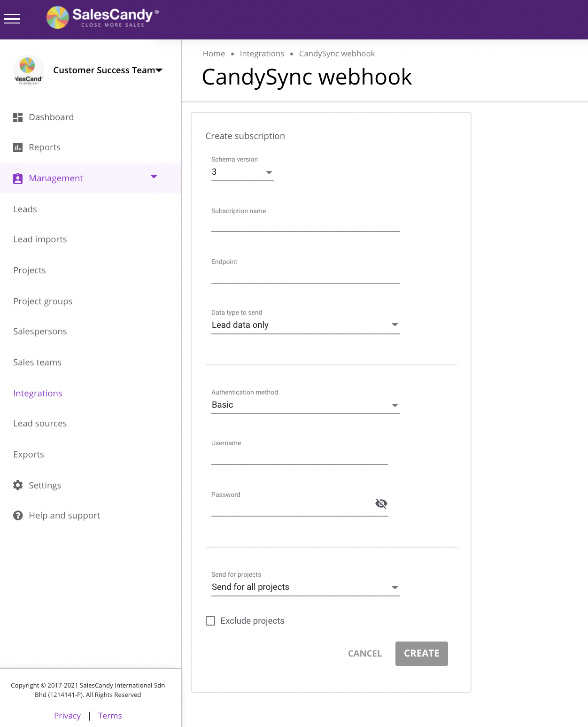
Task: Click the CANCEL button
Action: click(364, 653)
